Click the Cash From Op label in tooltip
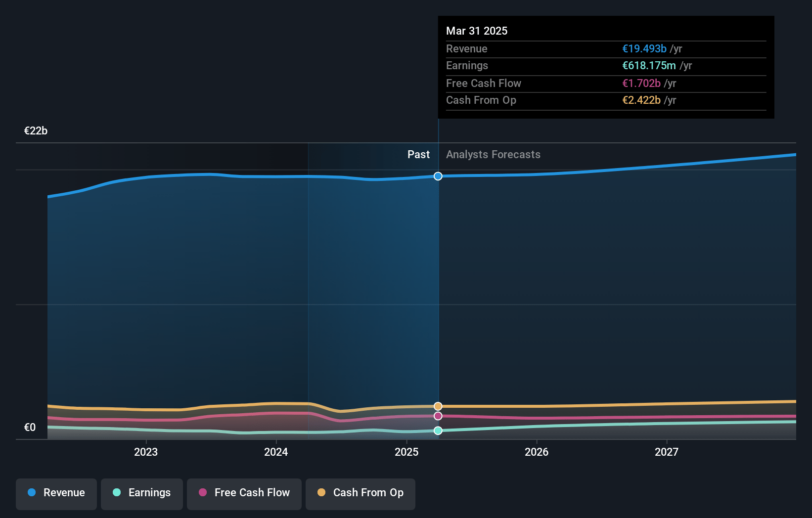812x518 pixels. [481, 100]
